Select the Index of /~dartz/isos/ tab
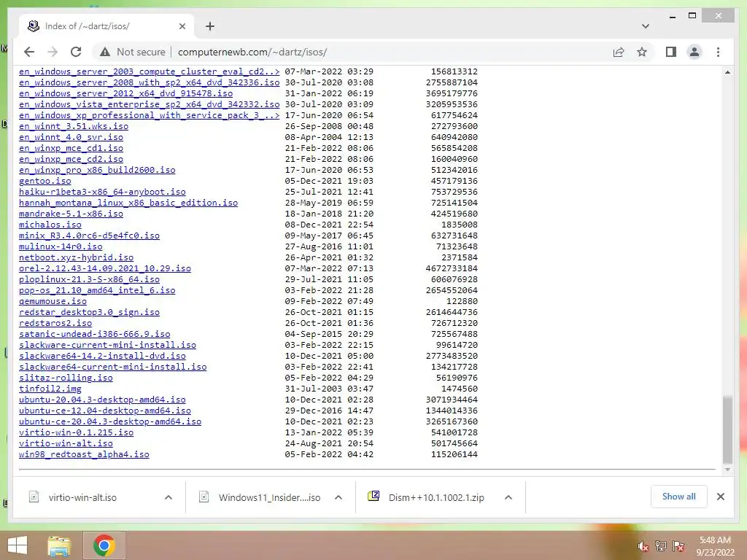 point(107,26)
